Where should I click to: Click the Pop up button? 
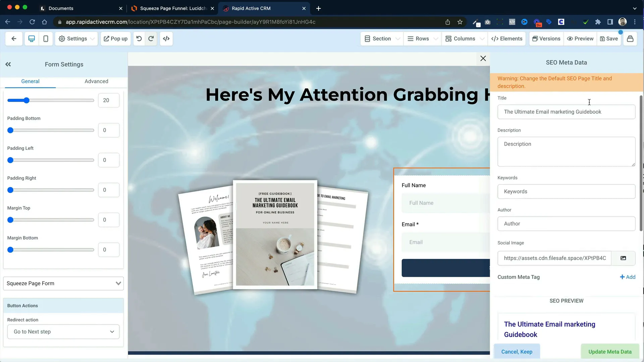pos(116,39)
